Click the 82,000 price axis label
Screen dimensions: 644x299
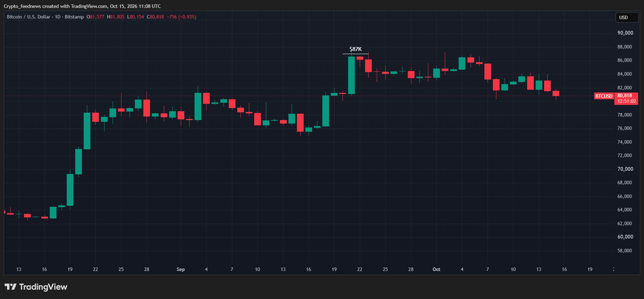tap(625, 88)
